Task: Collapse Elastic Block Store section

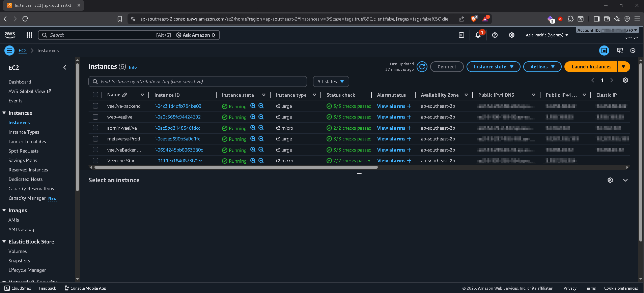Action: (4, 241)
